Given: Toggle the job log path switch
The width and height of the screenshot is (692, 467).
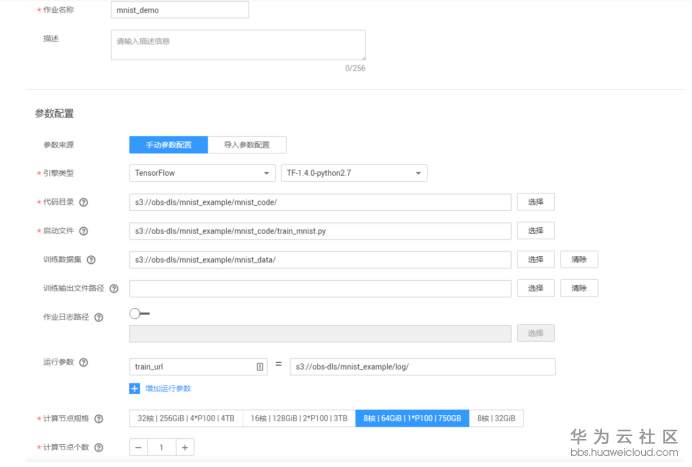Looking at the screenshot, I should coord(139,313).
